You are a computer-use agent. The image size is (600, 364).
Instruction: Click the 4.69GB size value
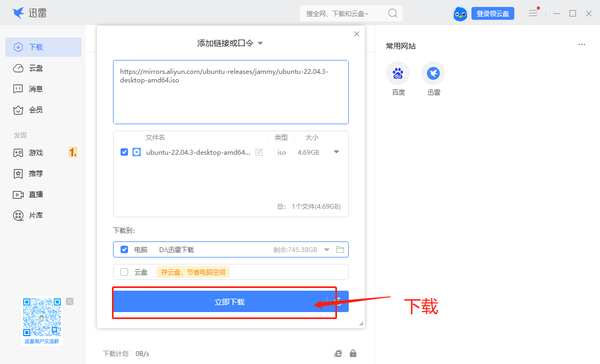point(309,152)
